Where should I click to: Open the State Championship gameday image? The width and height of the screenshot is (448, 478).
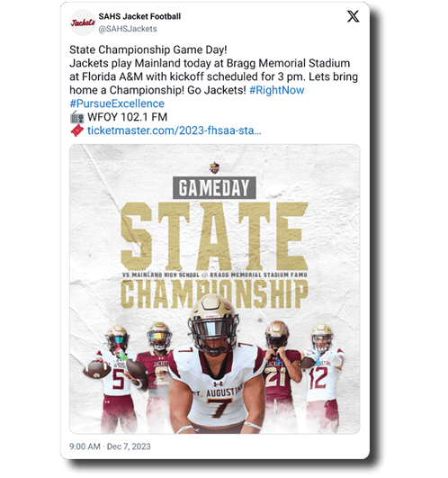[x=214, y=289]
